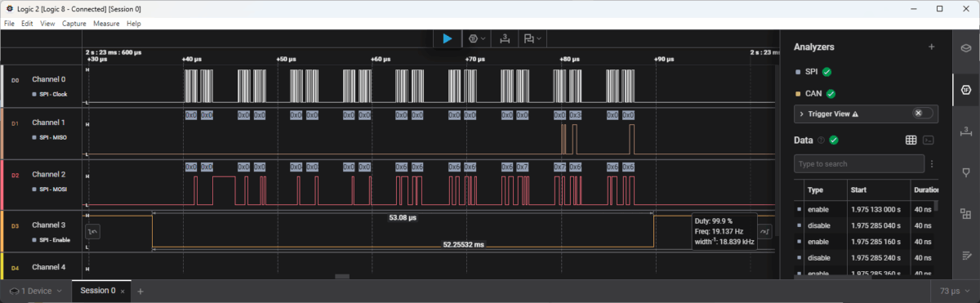Toggle the Trigger View switch
Screen dimensions: 980x303
922,114
